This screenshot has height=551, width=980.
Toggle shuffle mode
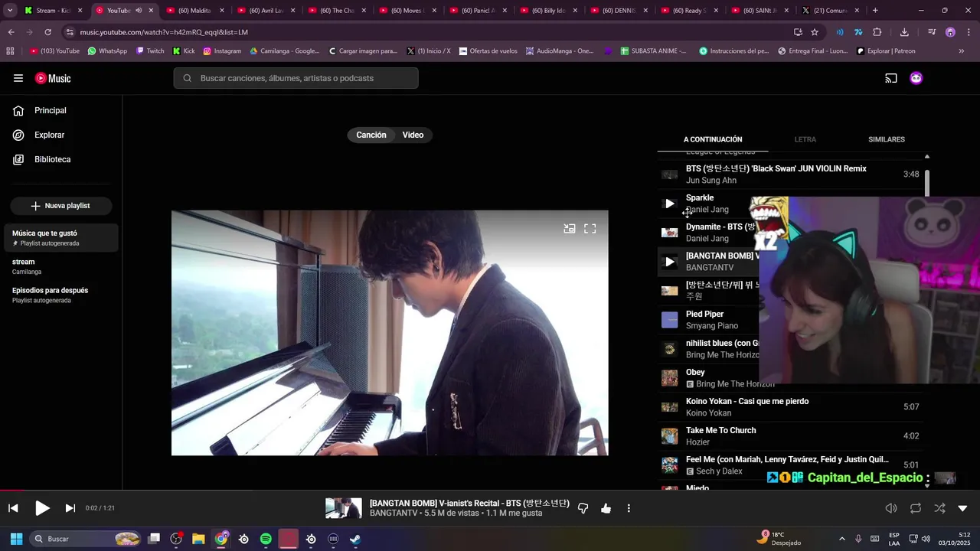[x=939, y=508]
